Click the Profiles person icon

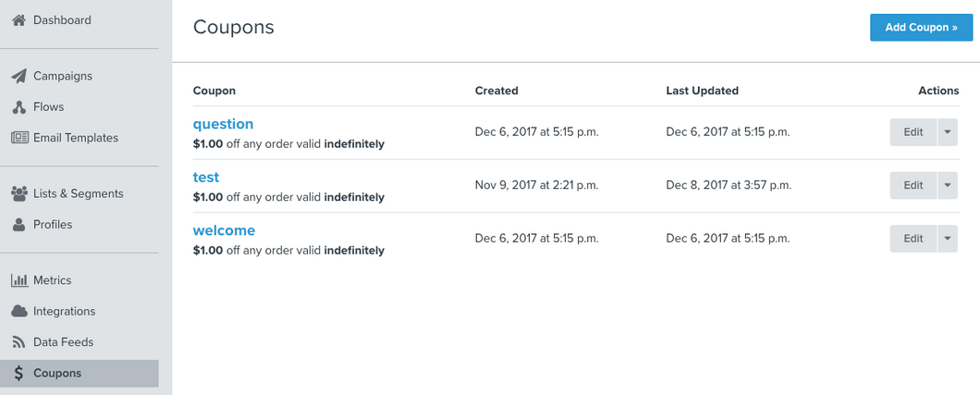[x=18, y=225]
